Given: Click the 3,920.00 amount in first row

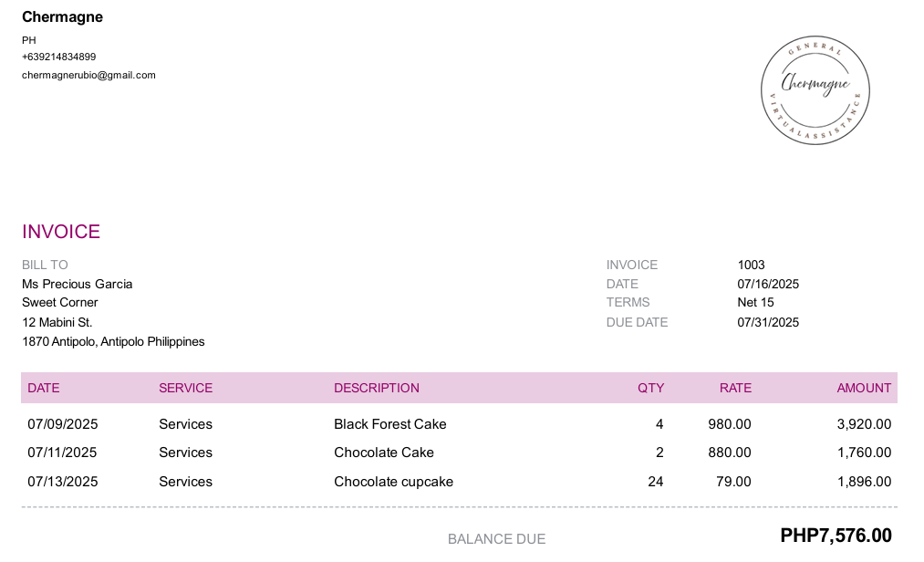Looking at the screenshot, I should [864, 424].
